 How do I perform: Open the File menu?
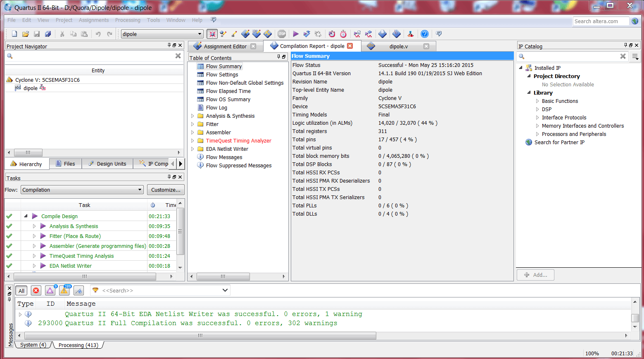pyautogui.click(x=12, y=20)
